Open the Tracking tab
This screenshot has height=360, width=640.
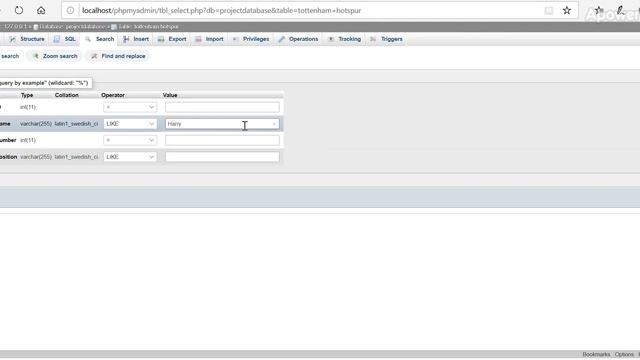345,39
